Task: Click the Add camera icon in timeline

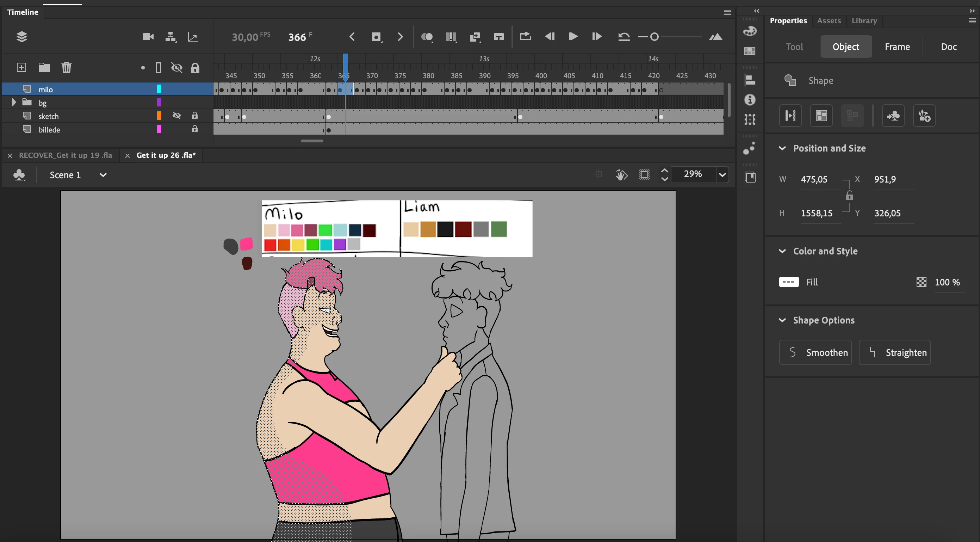Action: coord(148,37)
